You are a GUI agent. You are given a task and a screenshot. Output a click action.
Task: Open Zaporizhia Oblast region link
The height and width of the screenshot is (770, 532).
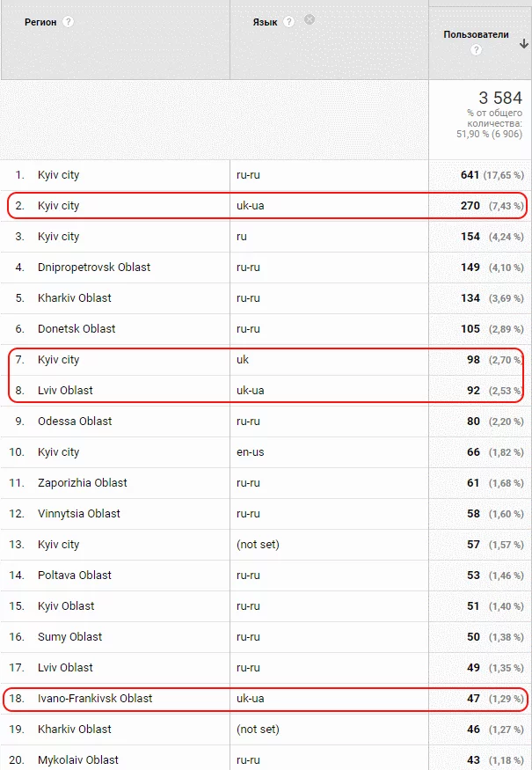tap(82, 483)
